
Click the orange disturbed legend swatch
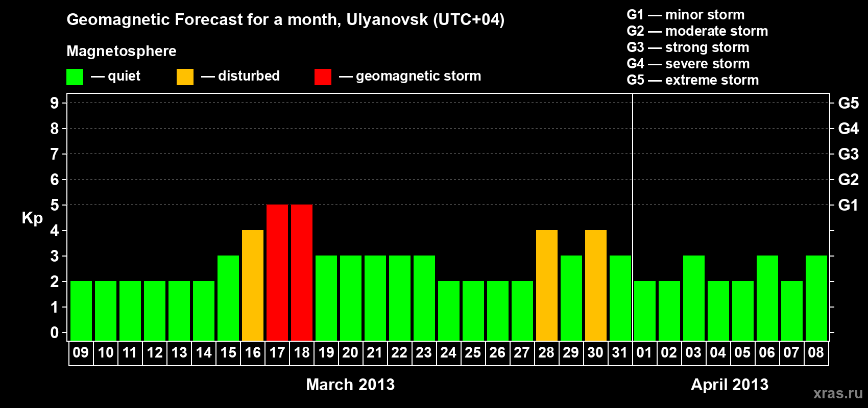coord(185,77)
